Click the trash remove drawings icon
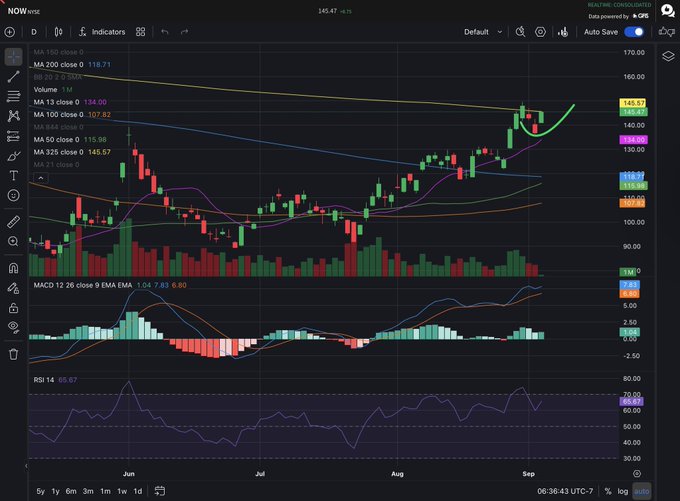Image resolution: width=680 pixels, height=501 pixels. pos(13,354)
